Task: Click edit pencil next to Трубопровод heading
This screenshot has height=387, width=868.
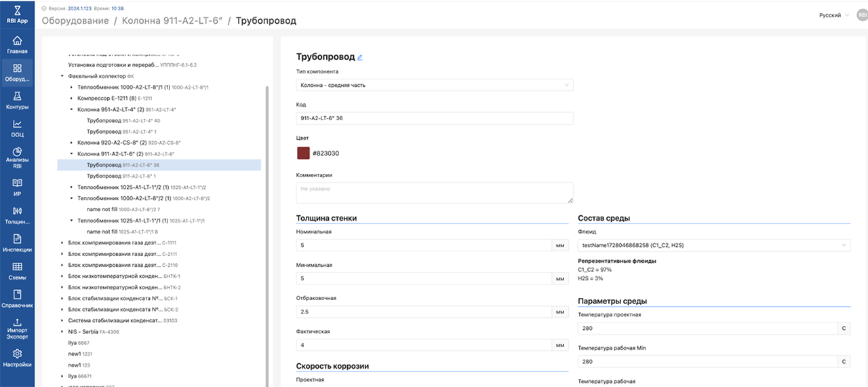Action: (x=360, y=58)
